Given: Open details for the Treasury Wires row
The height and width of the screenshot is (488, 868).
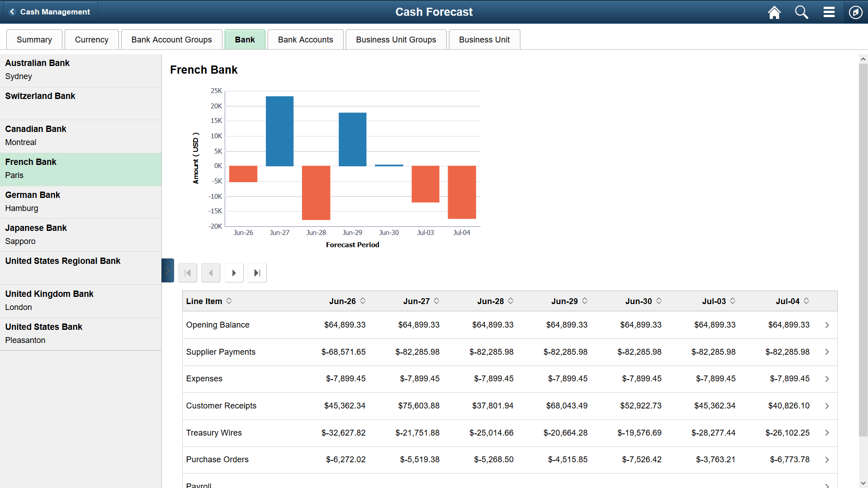Looking at the screenshot, I should pyautogui.click(x=827, y=433).
